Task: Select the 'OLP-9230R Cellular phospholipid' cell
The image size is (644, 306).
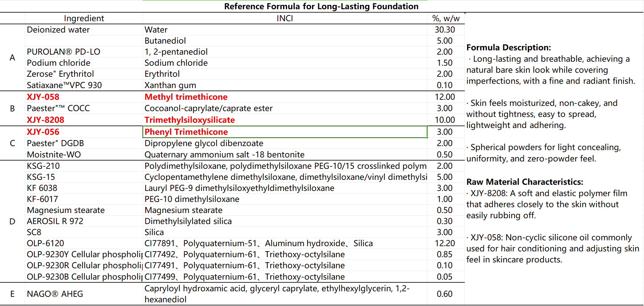Action: pyautogui.click(x=84, y=265)
